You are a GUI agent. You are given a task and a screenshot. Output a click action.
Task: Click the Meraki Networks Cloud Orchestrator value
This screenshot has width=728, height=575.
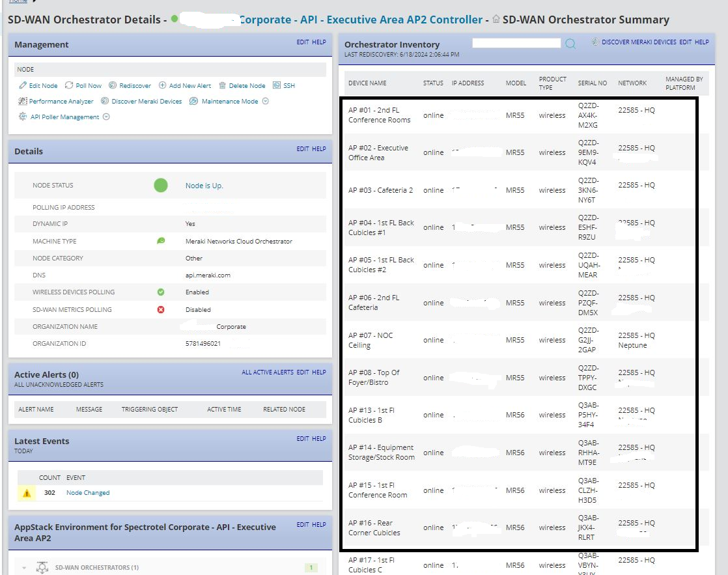point(238,241)
